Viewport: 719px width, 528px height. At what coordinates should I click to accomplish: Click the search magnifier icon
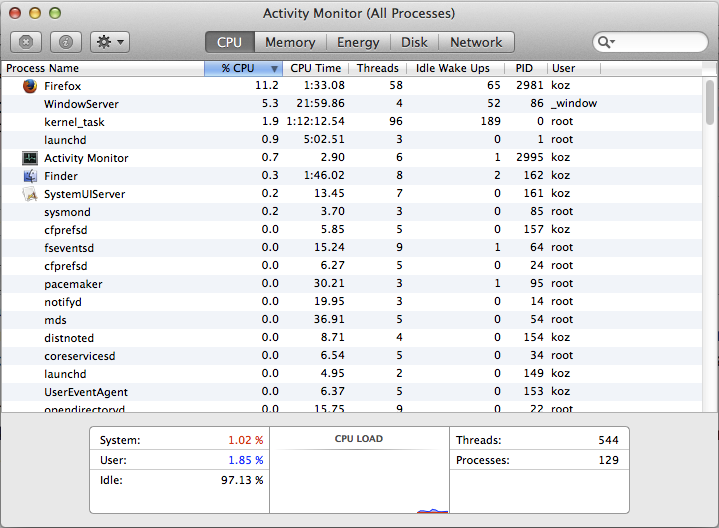[606, 42]
